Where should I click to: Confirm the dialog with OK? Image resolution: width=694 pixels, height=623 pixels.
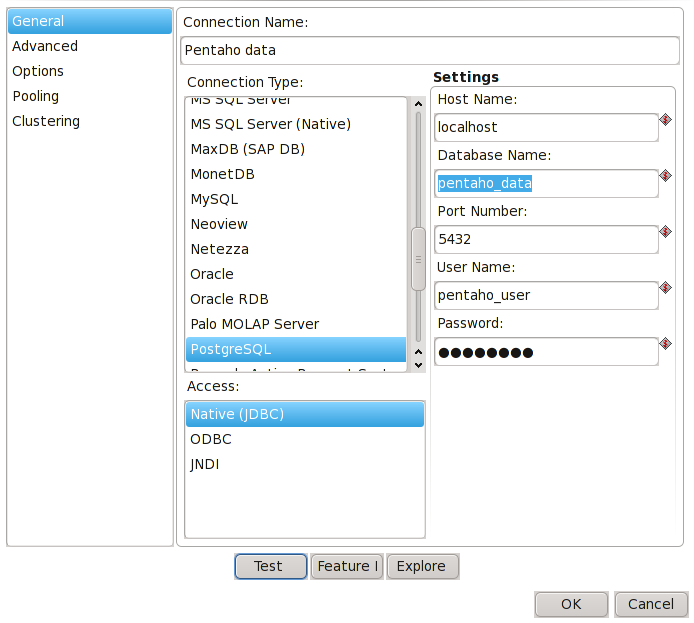571,604
